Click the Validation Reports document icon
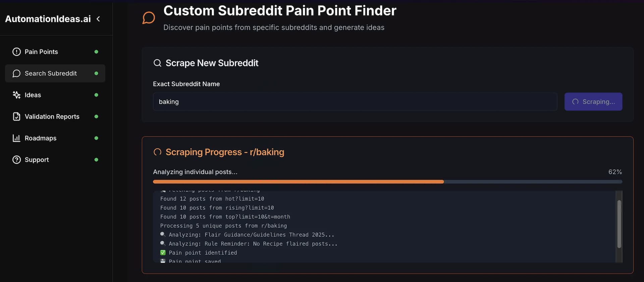 coord(16,116)
